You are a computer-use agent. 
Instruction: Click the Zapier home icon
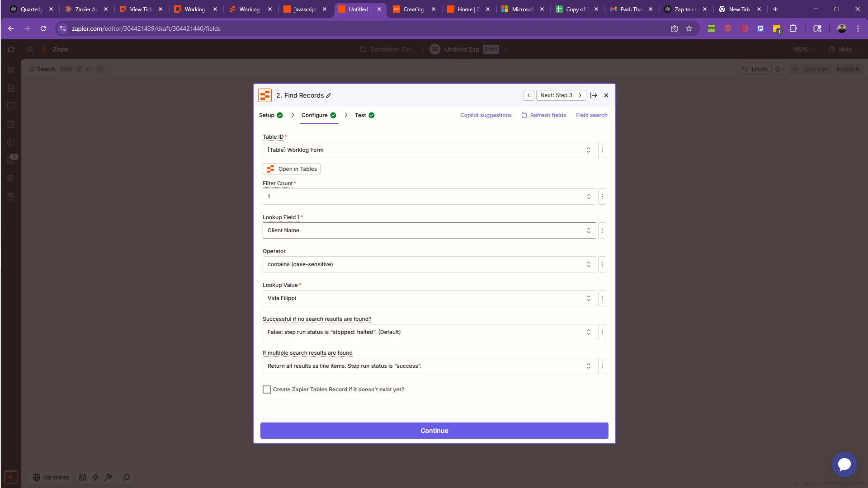coord(11,49)
